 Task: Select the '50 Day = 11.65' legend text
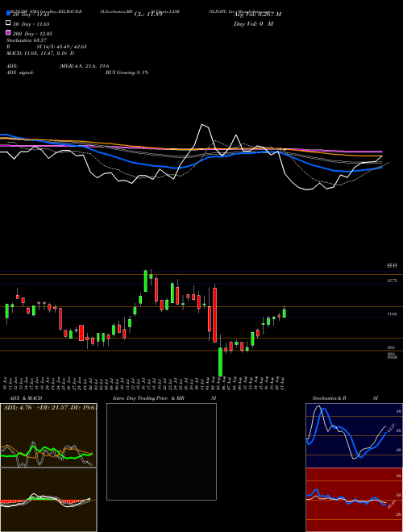[x=31, y=24]
